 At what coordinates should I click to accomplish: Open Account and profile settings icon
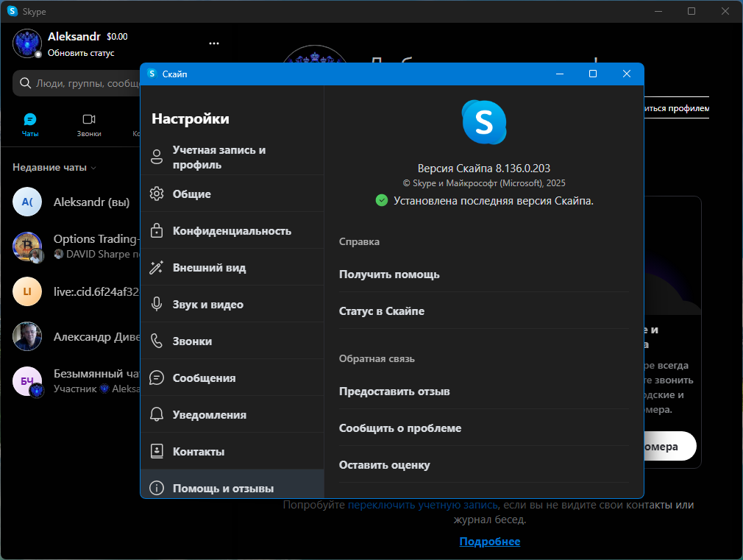pos(157,157)
